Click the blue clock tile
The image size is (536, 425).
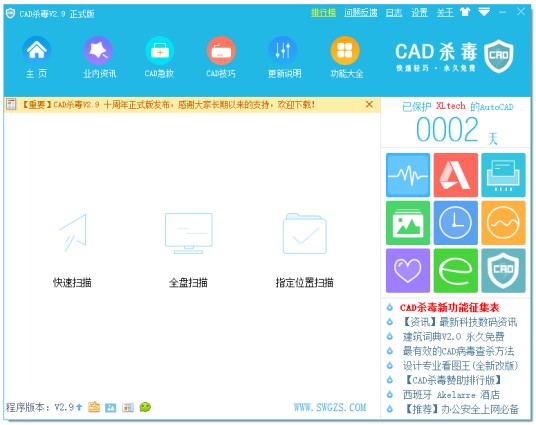[456, 223]
